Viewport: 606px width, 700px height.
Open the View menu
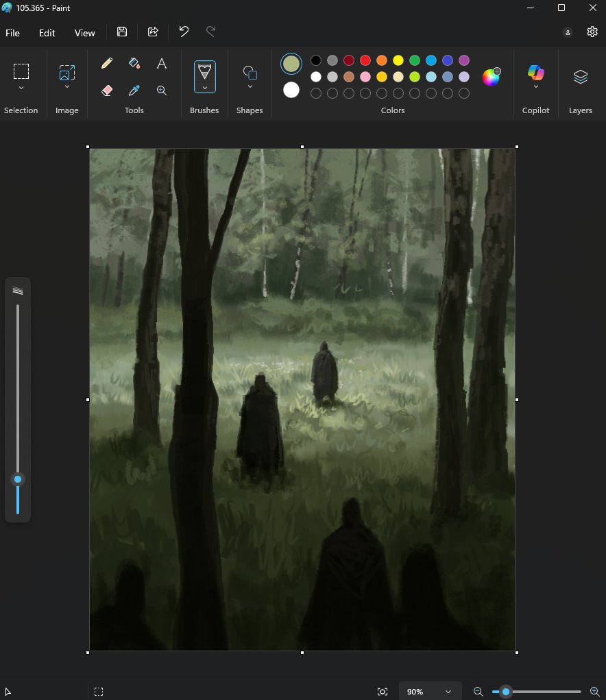pos(85,33)
